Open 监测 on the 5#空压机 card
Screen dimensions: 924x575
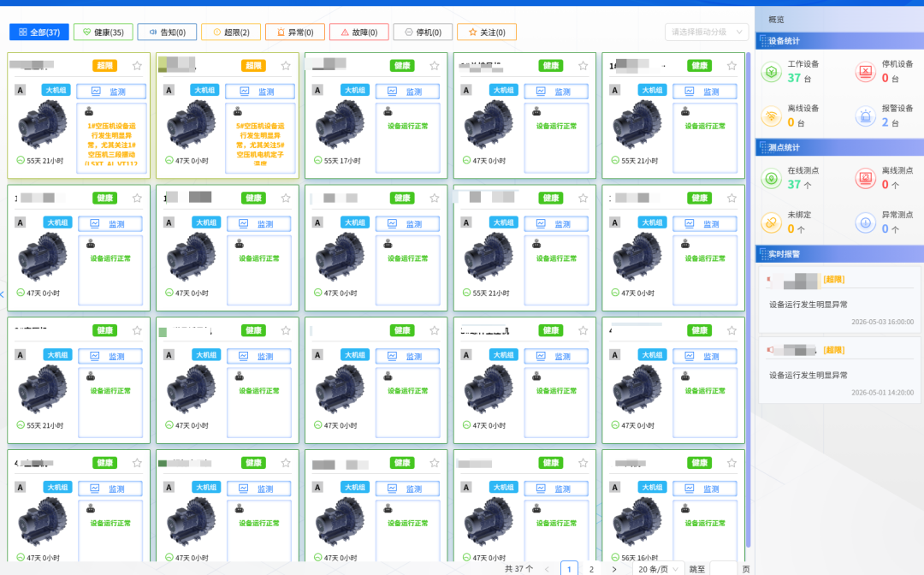click(259, 92)
